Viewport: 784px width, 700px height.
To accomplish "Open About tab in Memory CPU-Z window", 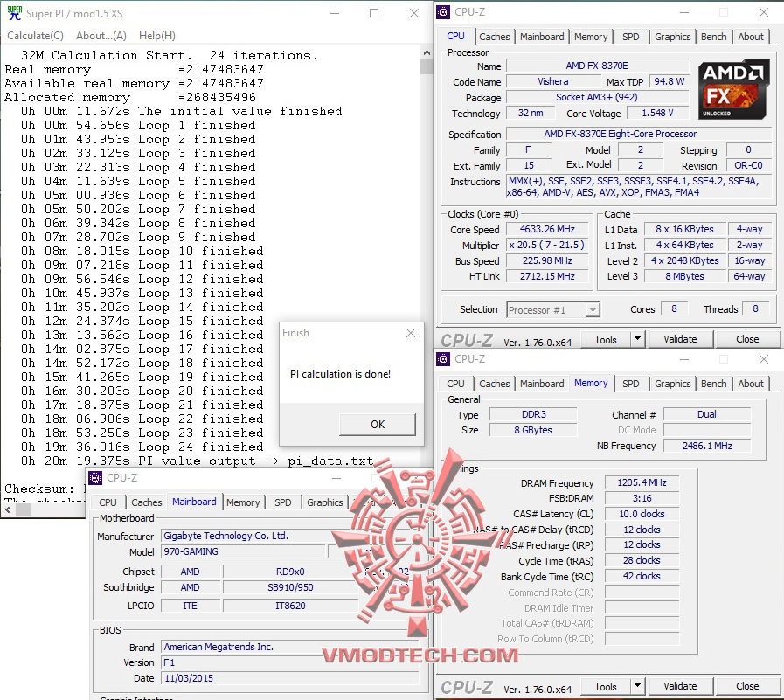I will click(751, 384).
